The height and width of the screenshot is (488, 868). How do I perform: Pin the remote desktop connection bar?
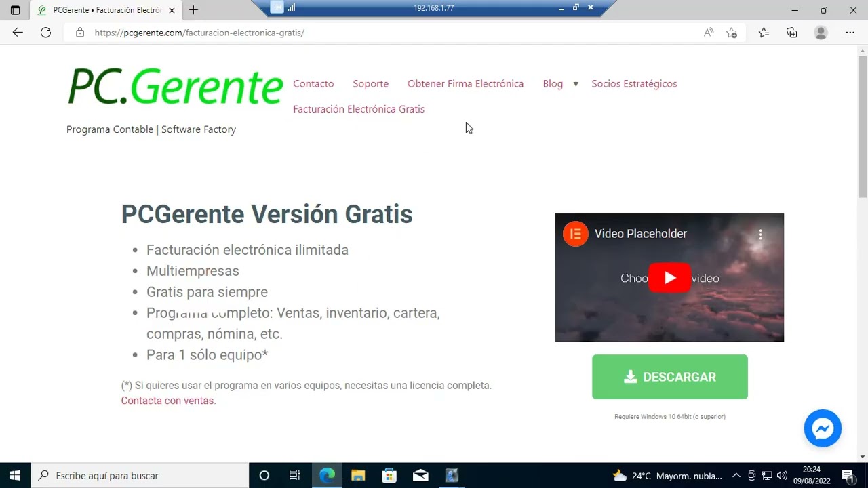point(277,8)
